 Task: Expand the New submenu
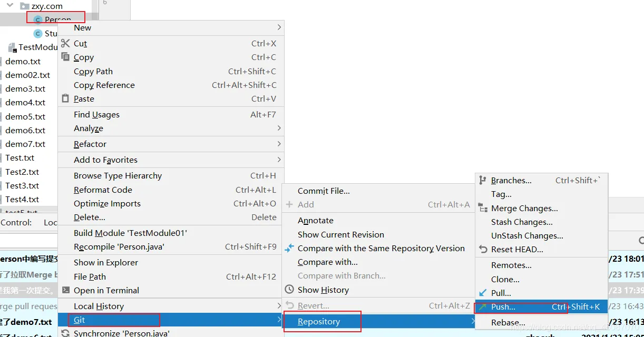coord(279,27)
